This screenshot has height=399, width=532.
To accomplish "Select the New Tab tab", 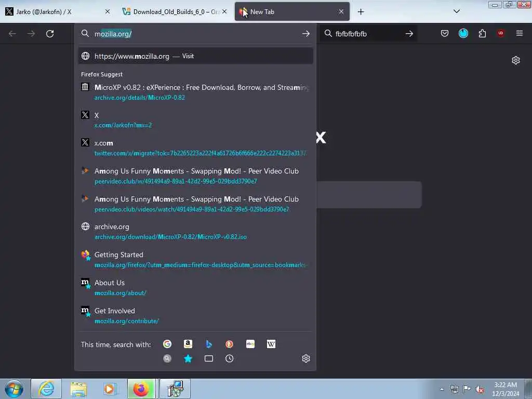I will click(x=292, y=11).
